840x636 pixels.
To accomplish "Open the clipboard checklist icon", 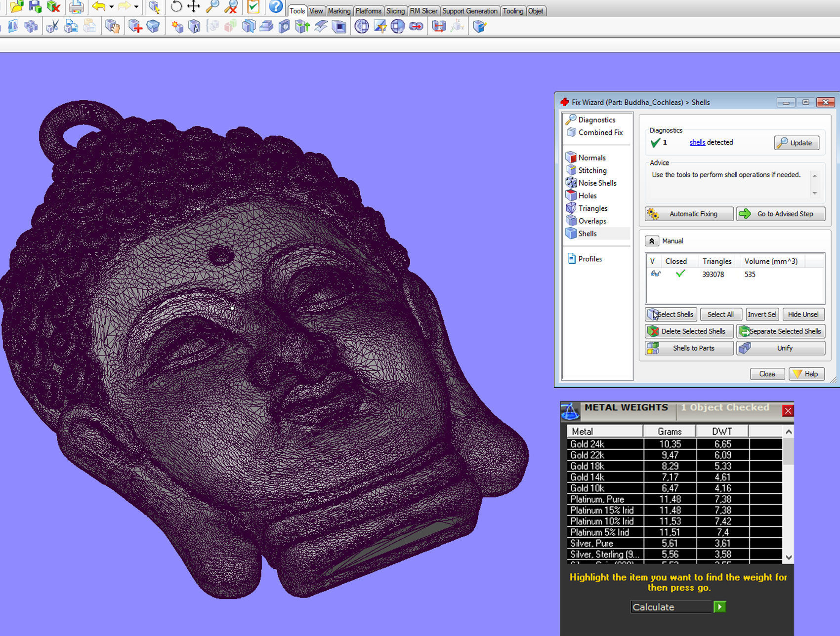I will pos(253,6).
